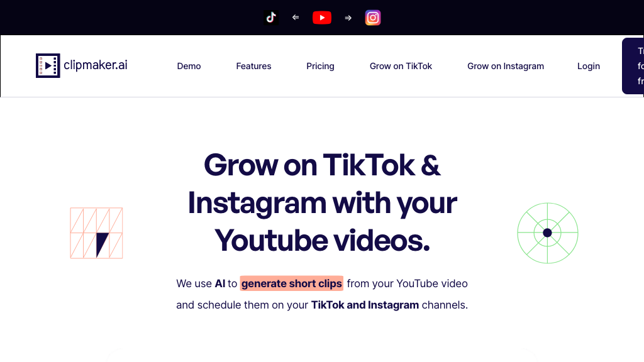The width and height of the screenshot is (644, 362).
Task: Click the left arrow beside TikTok icon
Action: click(296, 18)
